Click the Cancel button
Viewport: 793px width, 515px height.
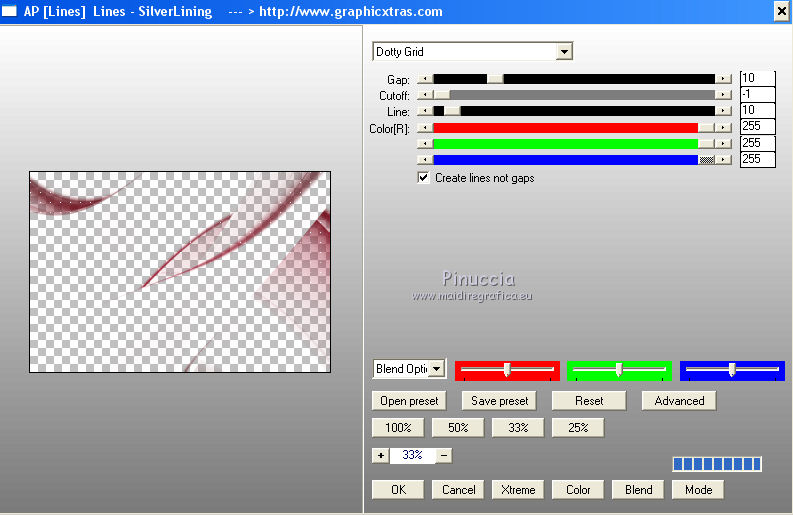pyautogui.click(x=458, y=490)
